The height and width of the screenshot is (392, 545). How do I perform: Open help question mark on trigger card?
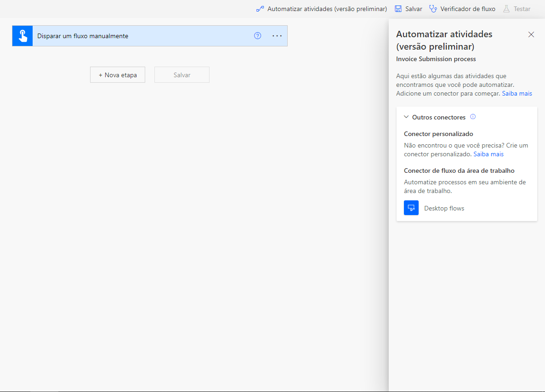[257, 36]
